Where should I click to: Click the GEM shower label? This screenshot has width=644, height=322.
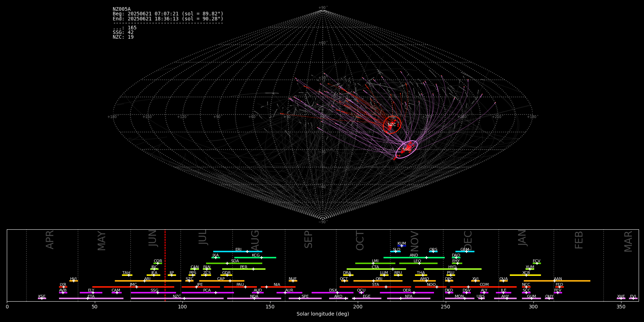[465, 250]
